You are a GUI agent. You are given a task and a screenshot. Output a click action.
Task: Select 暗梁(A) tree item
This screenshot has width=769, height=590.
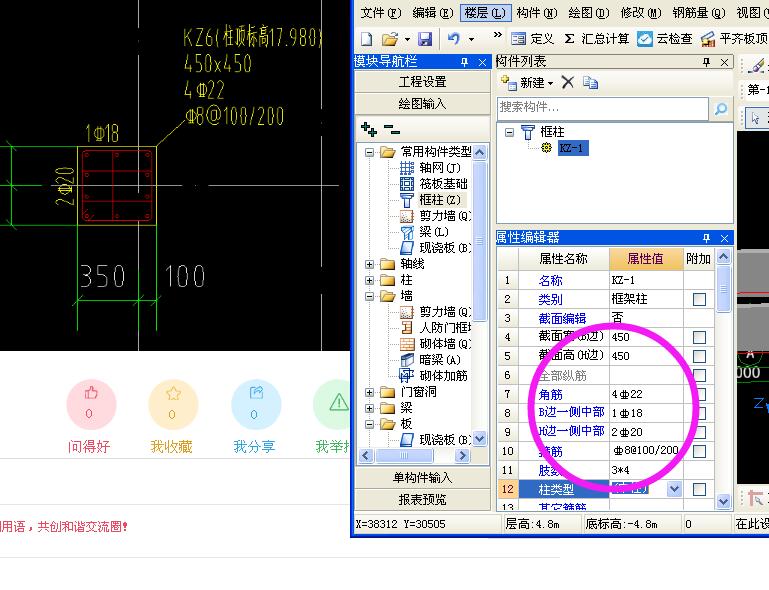439,360
